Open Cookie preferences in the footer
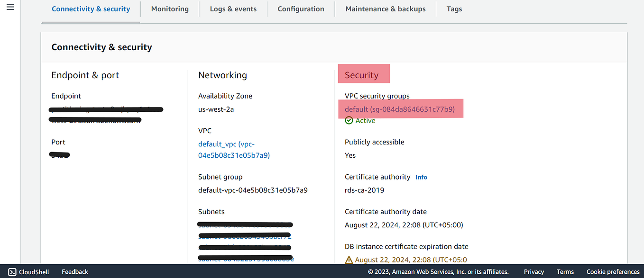The width and height of the screenshot is (644, 278). tap(612, 271)
